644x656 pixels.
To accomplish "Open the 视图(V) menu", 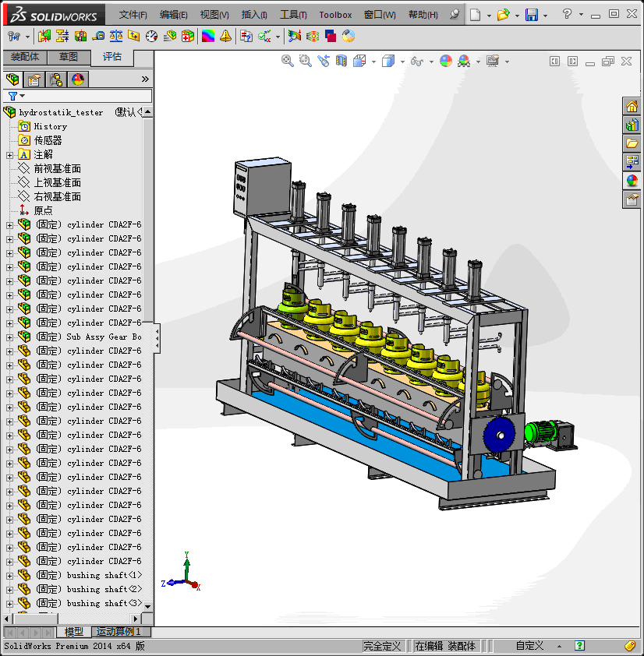I will click(214, 15).
